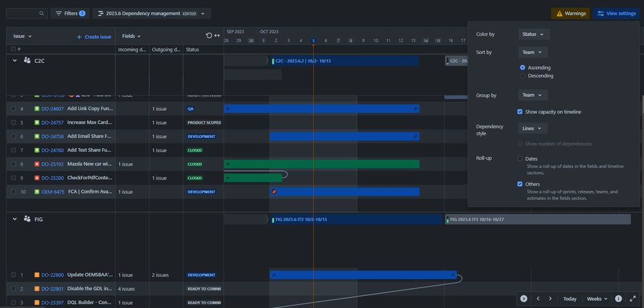
Task: Click the reset column width icon
Action: 209,35
